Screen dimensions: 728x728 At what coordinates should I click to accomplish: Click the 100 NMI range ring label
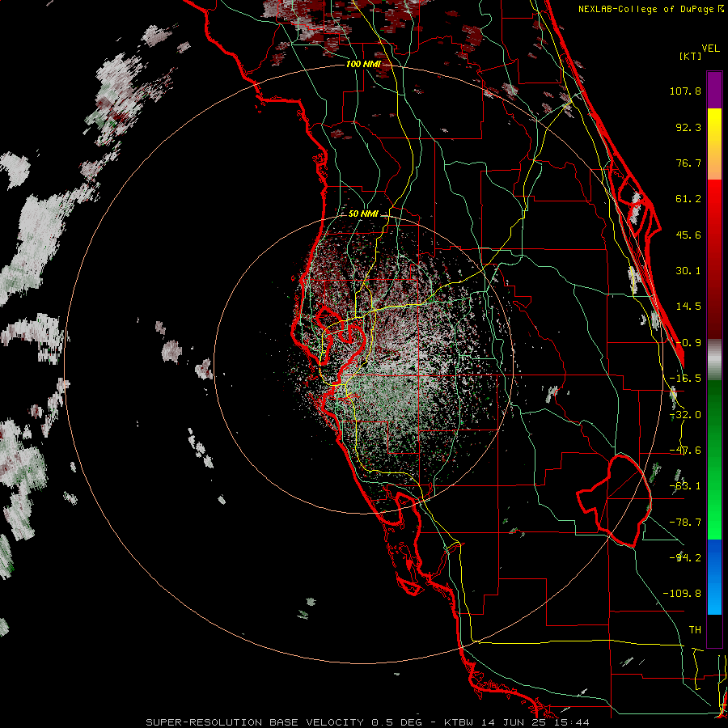click(x=363, y=64)
